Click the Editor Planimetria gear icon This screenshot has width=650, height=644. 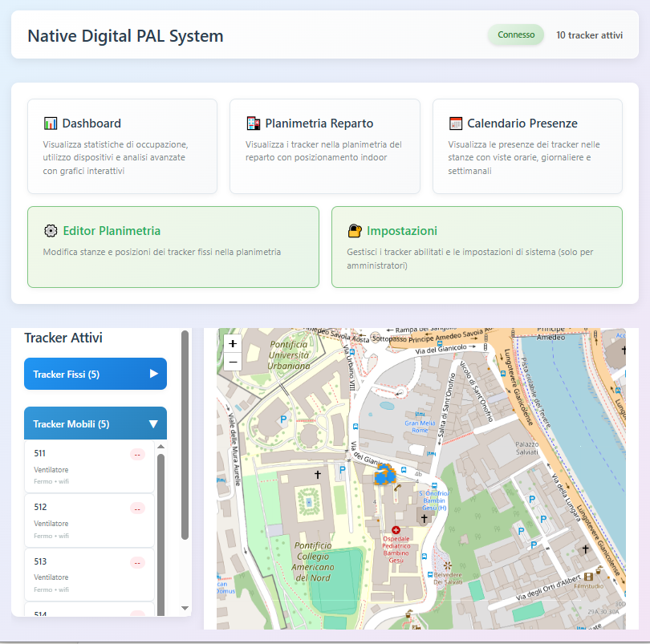pos(51,231)
